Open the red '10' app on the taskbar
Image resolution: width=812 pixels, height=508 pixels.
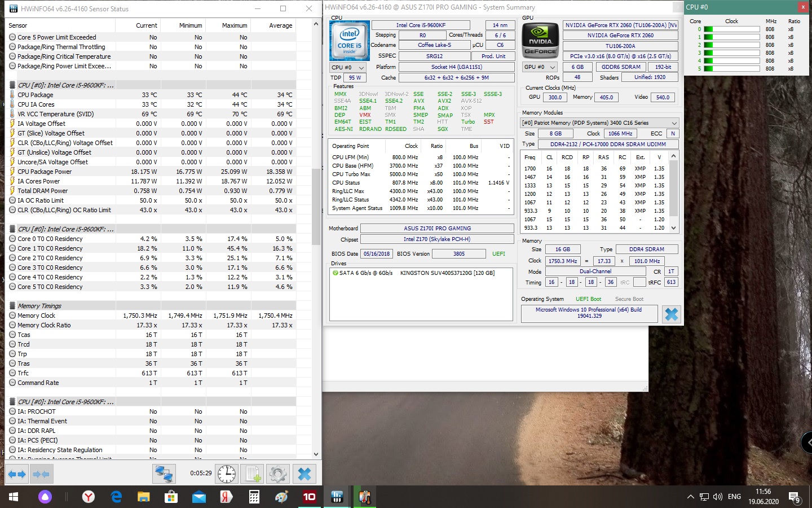click(x=309, y=497)
